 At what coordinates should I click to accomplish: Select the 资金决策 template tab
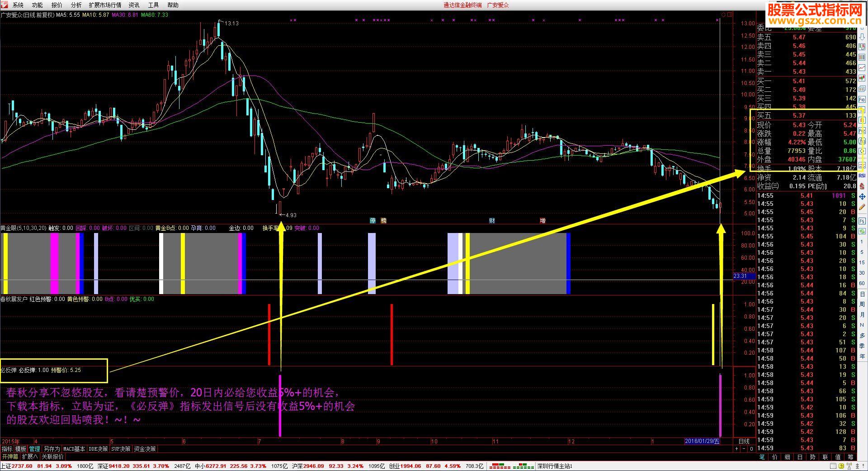[145, 449]
